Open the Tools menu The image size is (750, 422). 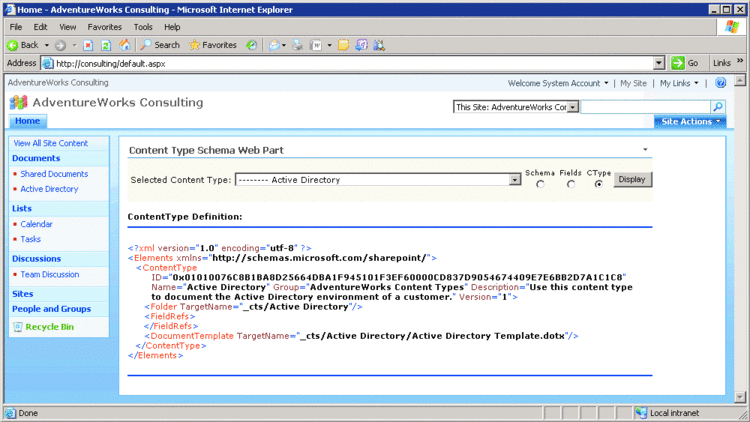(x=143, y=27)
